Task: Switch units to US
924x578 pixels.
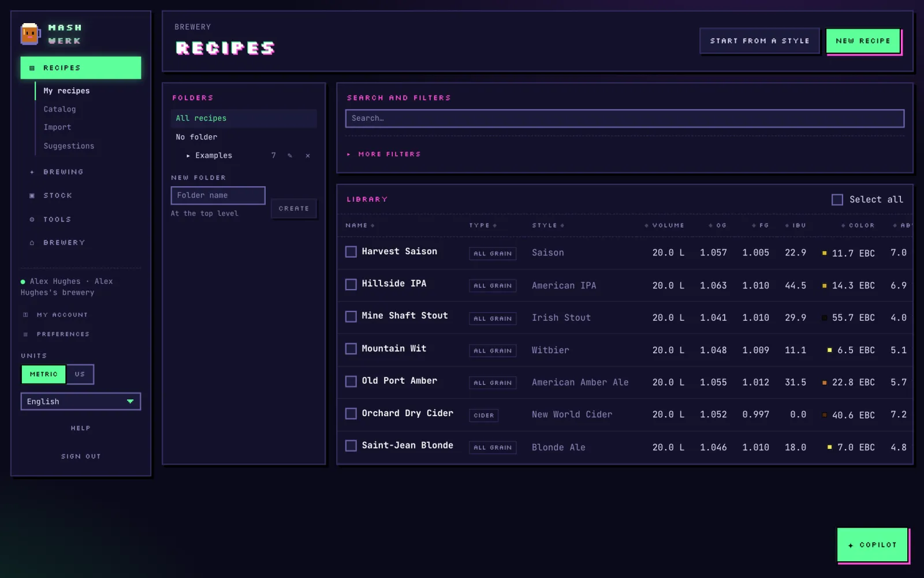Action: (x=80, y=375)
